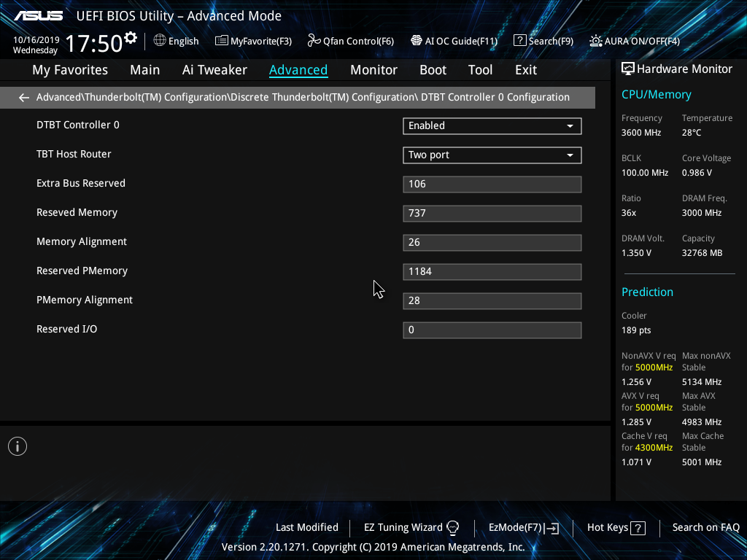The height and width of the screenshot is (560, 747).
Task: Click the Memory Alignment label
Action: [82, 242]
